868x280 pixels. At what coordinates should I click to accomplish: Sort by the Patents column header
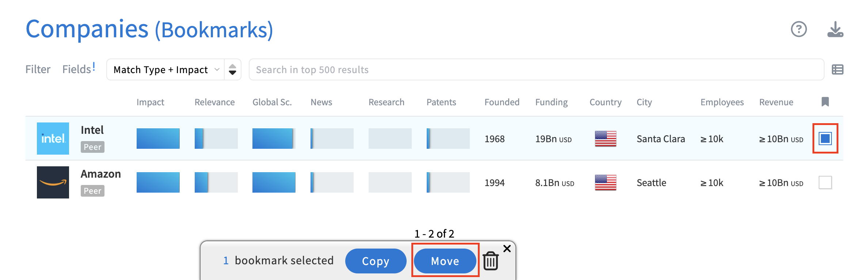pos(441,102)
